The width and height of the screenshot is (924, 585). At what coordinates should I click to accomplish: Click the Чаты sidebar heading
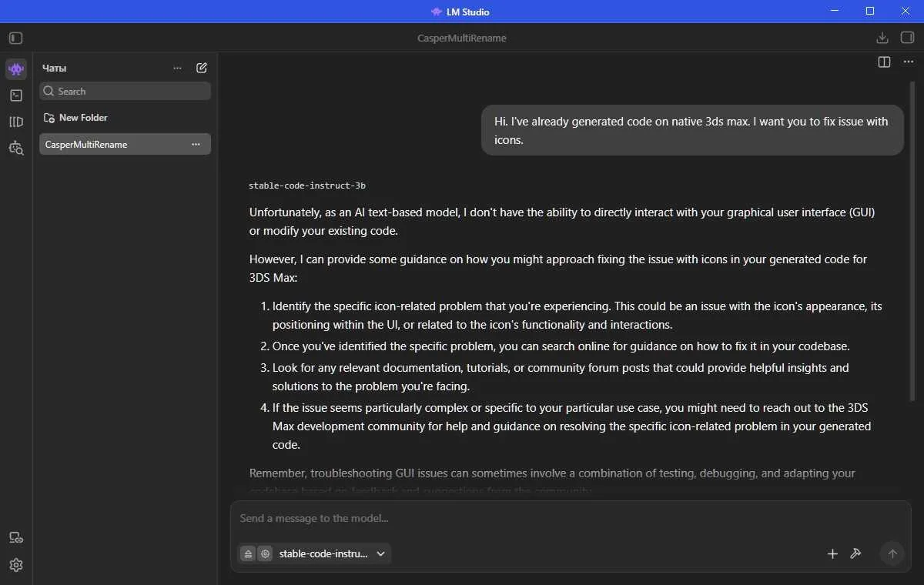click(54, 68)
